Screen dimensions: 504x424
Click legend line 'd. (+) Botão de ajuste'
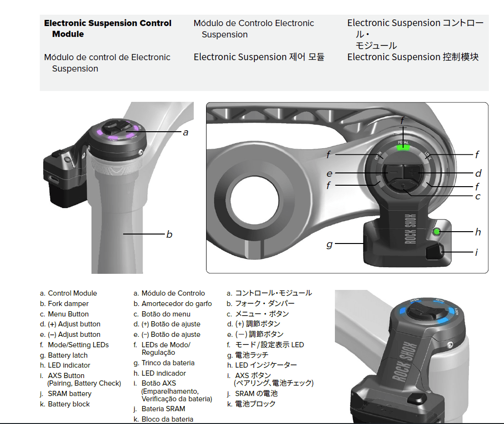tap(167, 324)
